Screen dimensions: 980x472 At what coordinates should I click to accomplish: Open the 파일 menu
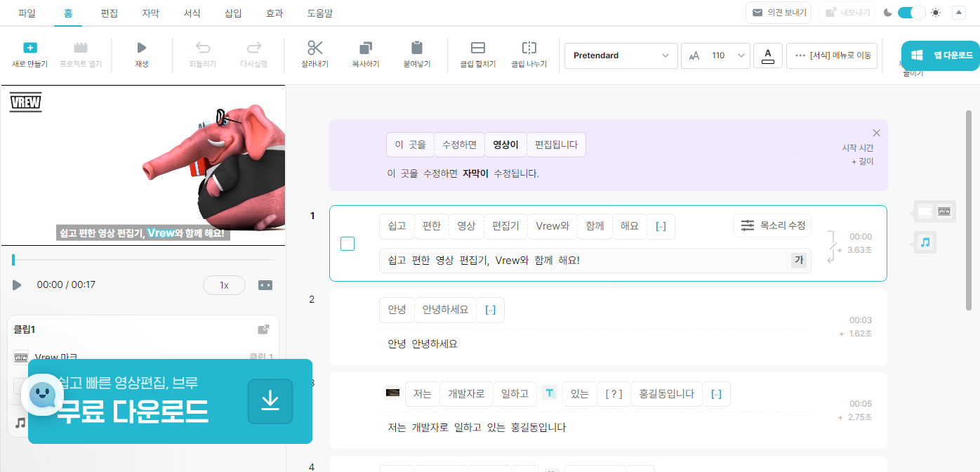pyautogui.click(x=27, y=13)
